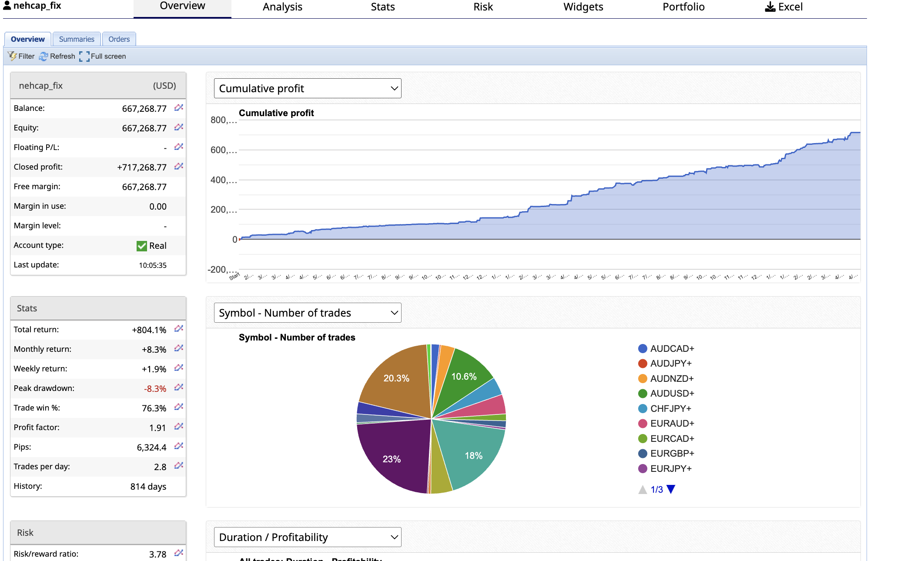This screenshot has width=924, height=561.
Task: Click the chart icon next to Balance
Action: click(x=178, y=107)
